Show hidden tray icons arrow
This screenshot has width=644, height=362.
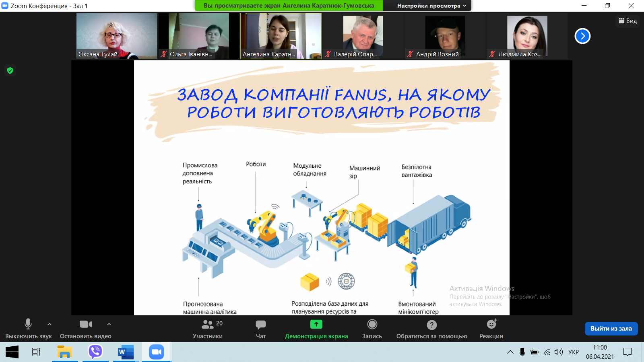click(x=510, y=352)
